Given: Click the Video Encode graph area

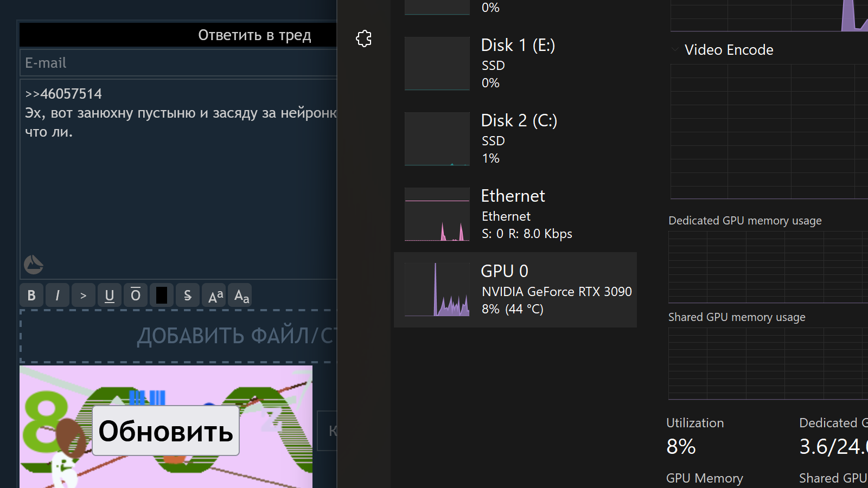Looking at the screenshot, I should point(769,132).
